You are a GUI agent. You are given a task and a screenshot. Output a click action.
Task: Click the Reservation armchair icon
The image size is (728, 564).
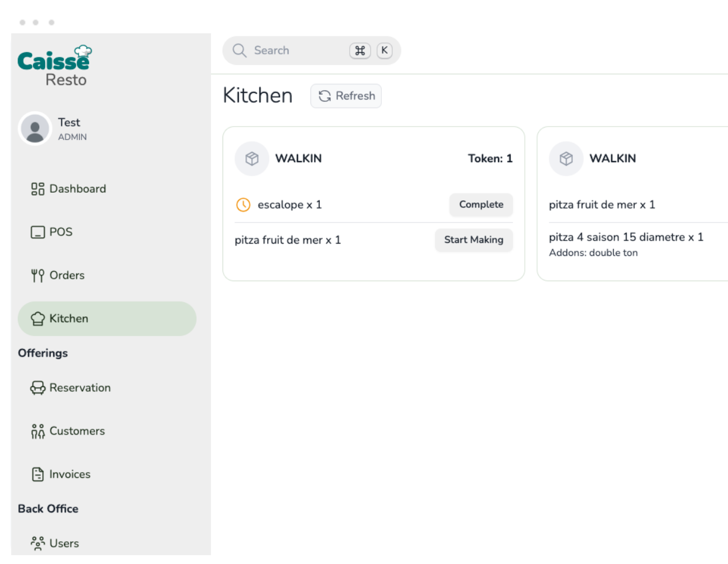pos(37,388)
